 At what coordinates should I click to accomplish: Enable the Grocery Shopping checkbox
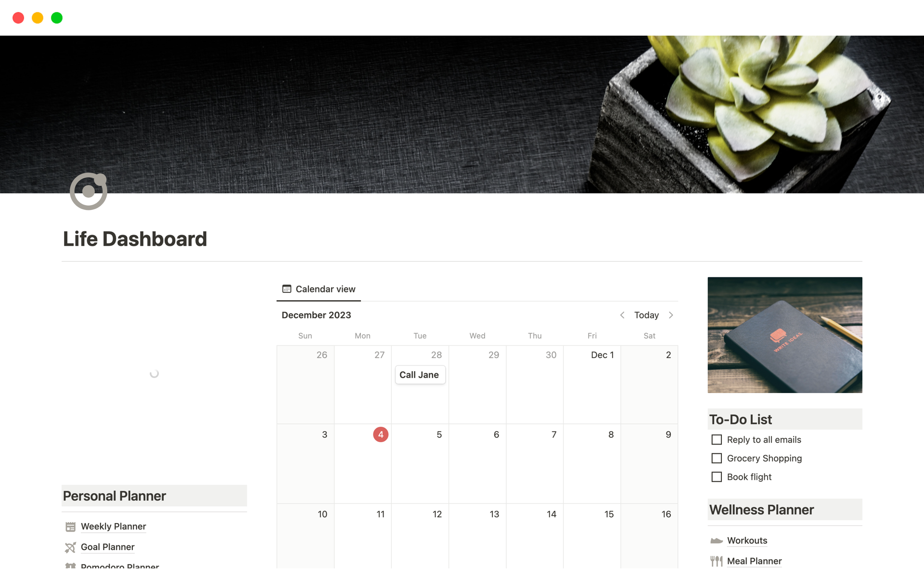click(x=717, y=458)
